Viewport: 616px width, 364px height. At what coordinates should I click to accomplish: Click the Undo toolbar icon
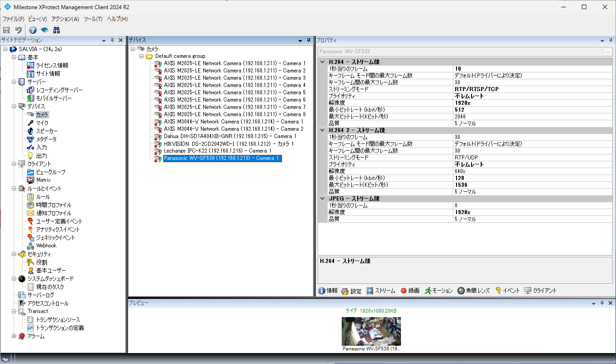coord(19,30)
